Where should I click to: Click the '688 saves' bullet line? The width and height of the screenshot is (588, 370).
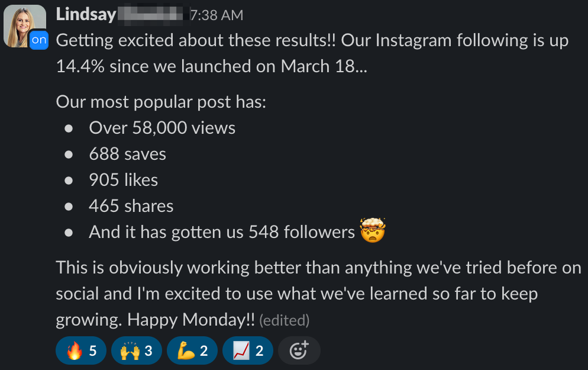click(128, 154)
